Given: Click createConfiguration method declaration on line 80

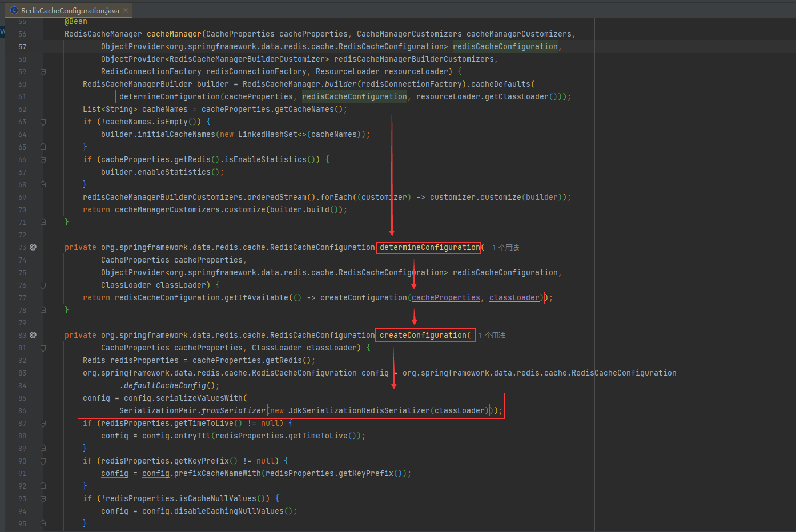Looking at the screenshot, I should (423, 336).
